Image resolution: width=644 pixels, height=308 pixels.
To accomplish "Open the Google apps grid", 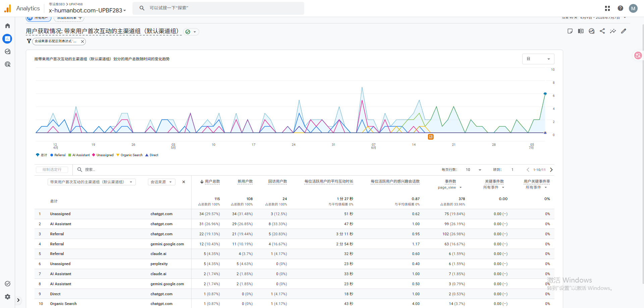I will (x=607, y=8).
